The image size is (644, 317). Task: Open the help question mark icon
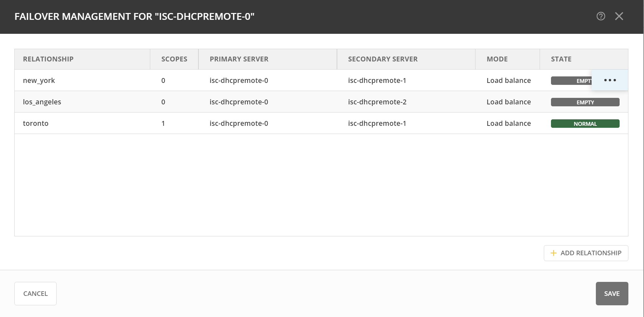point(601,16)
